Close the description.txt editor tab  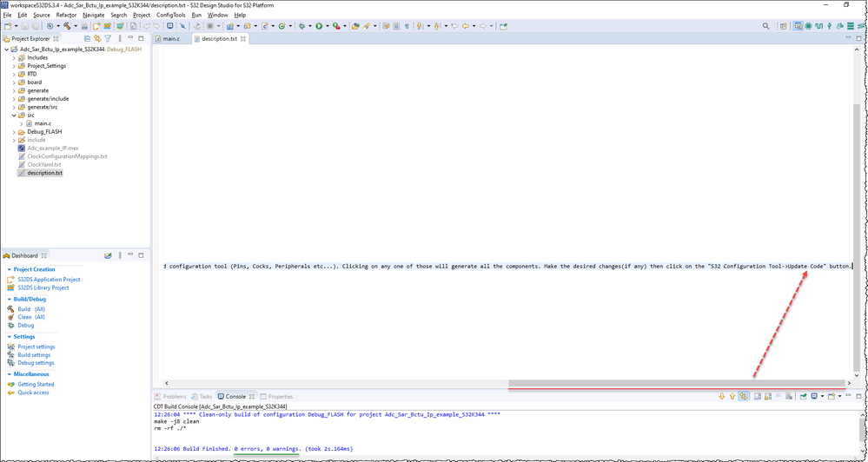pos(243,39)
